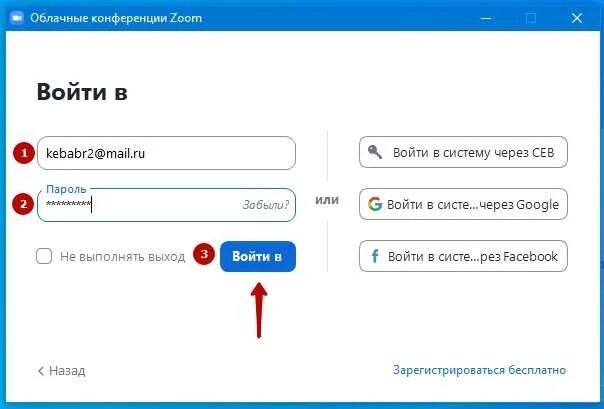Image resolution: width=604 pixels, height=409 pixels.
Task: Click the Google "G" logo icon
Action: pyautogui.click(x=375, y=204)
